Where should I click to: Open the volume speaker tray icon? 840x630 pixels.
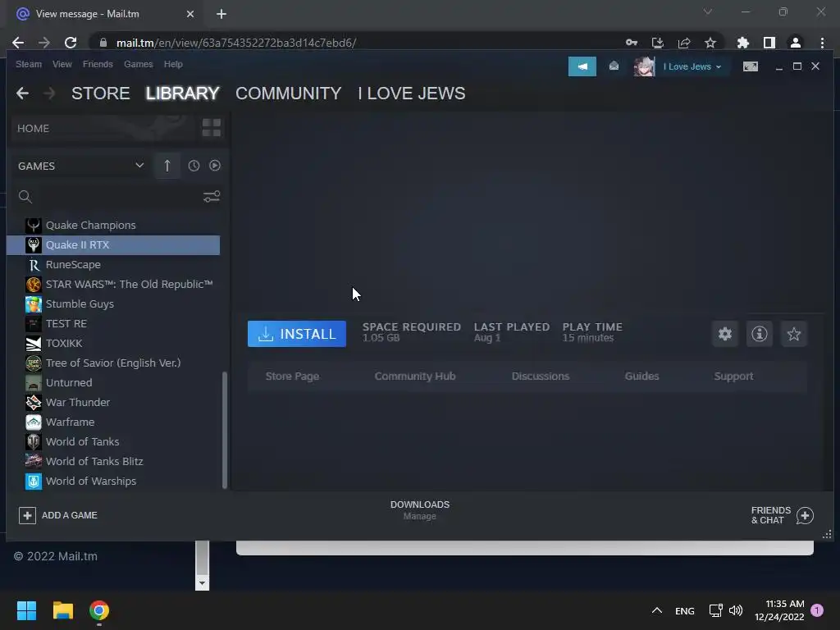click(x=736, y=610)
